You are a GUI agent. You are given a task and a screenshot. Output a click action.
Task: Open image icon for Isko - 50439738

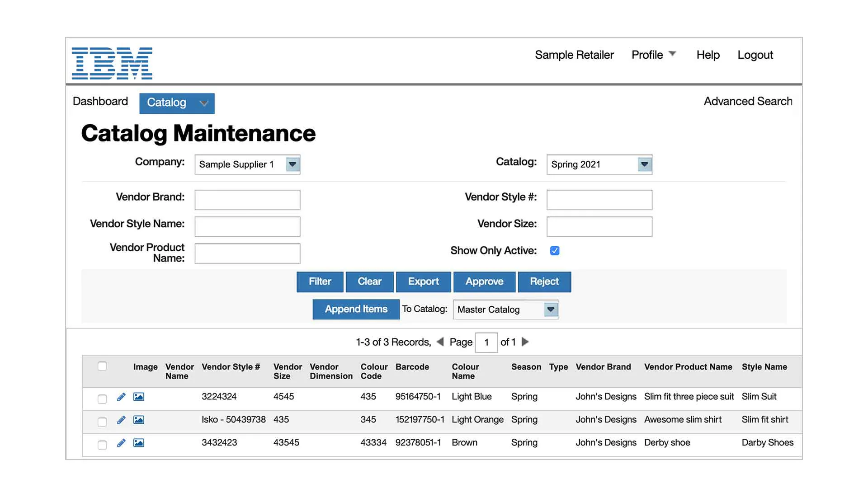(x=139, y=420)
